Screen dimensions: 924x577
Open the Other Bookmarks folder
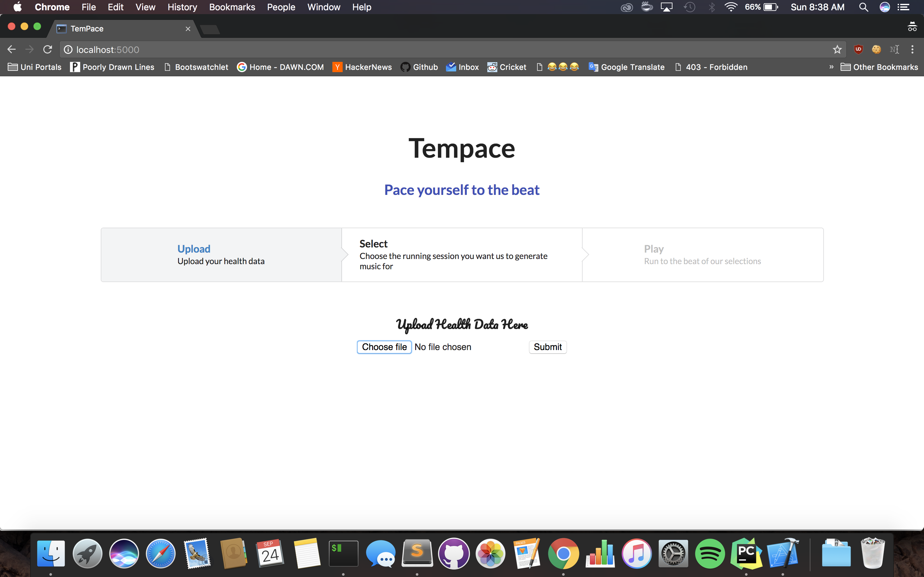tap(879, 67)
